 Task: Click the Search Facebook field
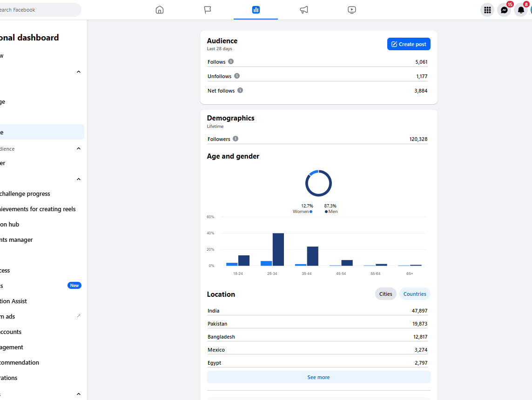tap(39, 10)
